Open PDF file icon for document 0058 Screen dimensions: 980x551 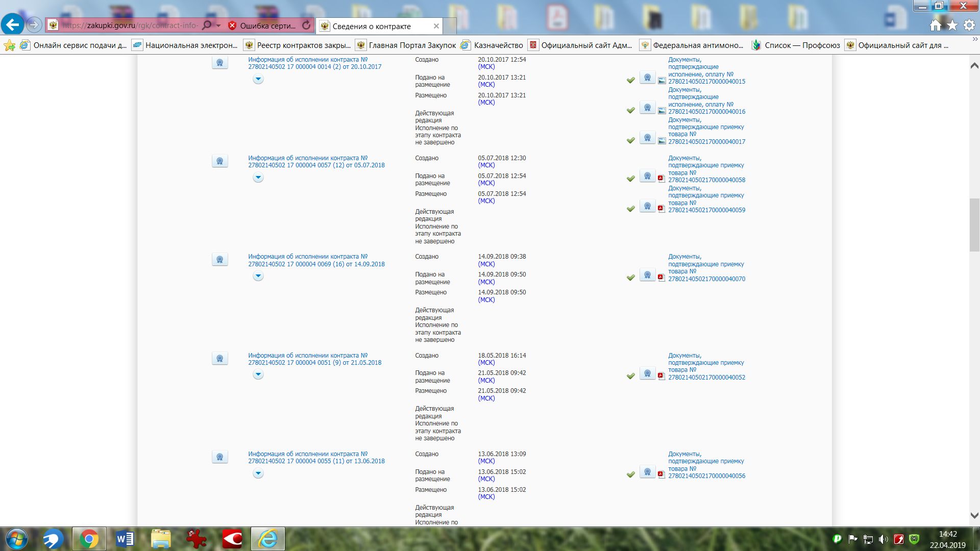click(661, 179)
